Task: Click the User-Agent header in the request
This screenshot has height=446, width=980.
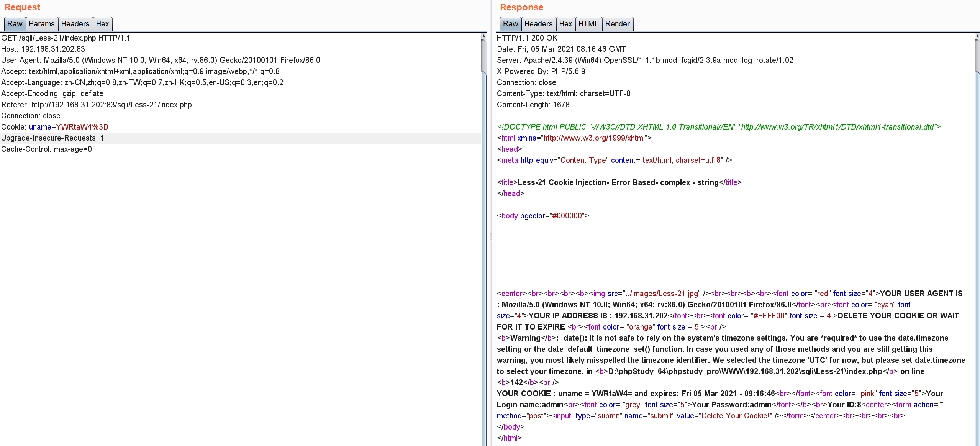Action: [x=161, y=60]
